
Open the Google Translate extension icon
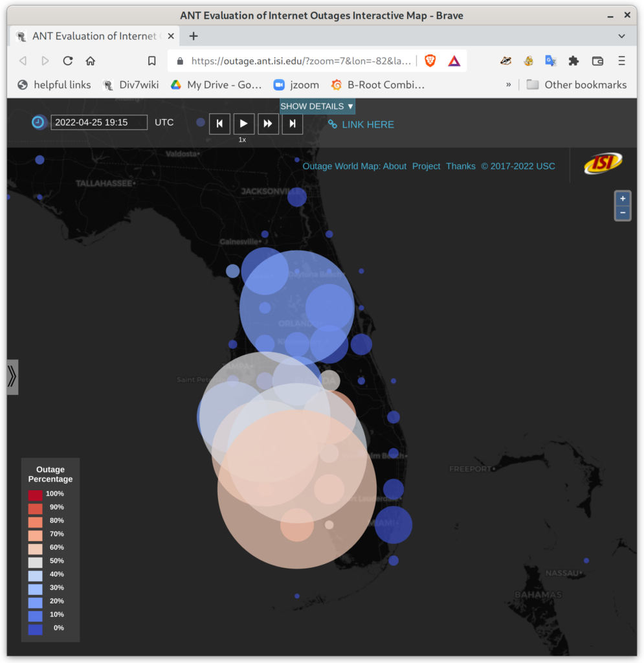coord(551,61)
